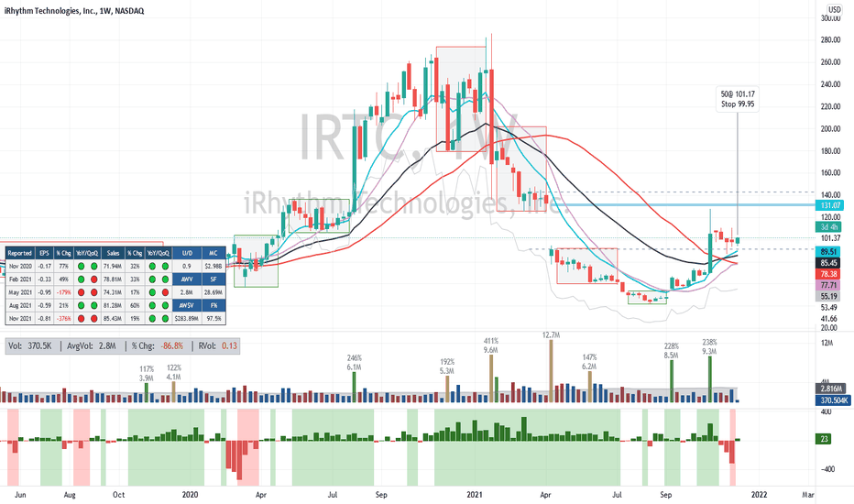
Task: Click the EPS column header
Action: click(x=44, y=253)
